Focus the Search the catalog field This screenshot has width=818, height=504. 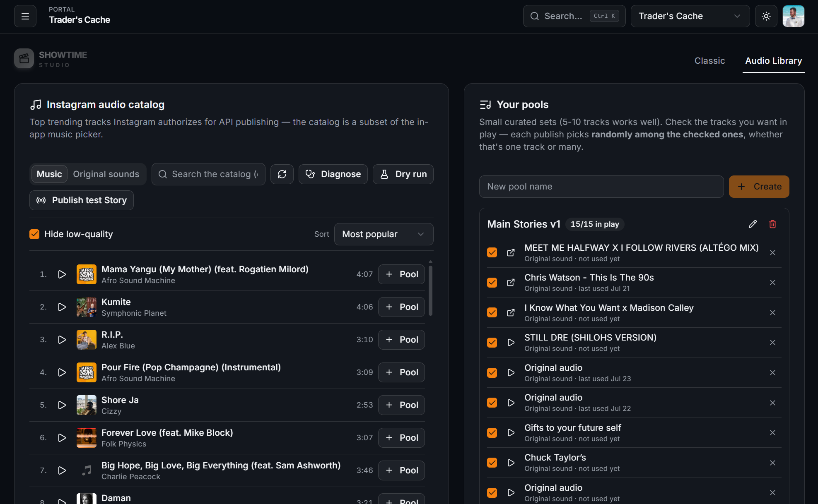(x=208, y=174)
